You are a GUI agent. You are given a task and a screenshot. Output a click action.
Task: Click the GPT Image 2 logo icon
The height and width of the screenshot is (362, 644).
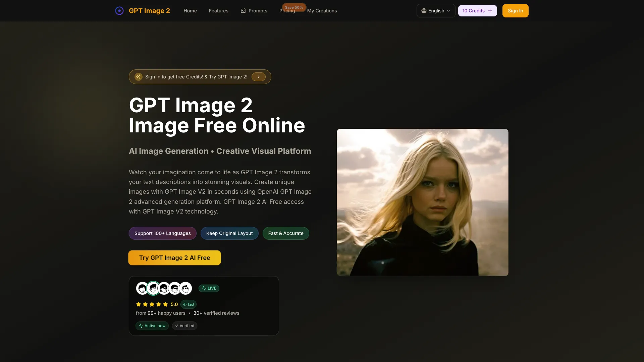click(x=119, y=11)
